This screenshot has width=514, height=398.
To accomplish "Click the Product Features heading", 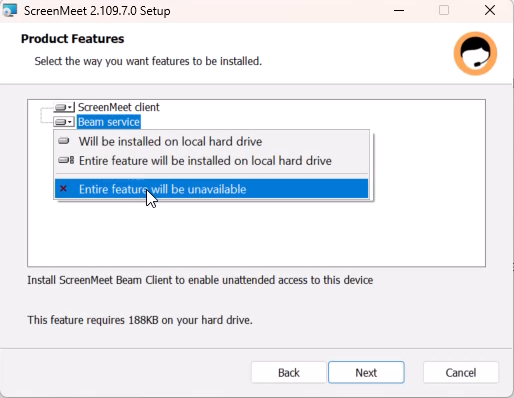I will coord(72,39).
